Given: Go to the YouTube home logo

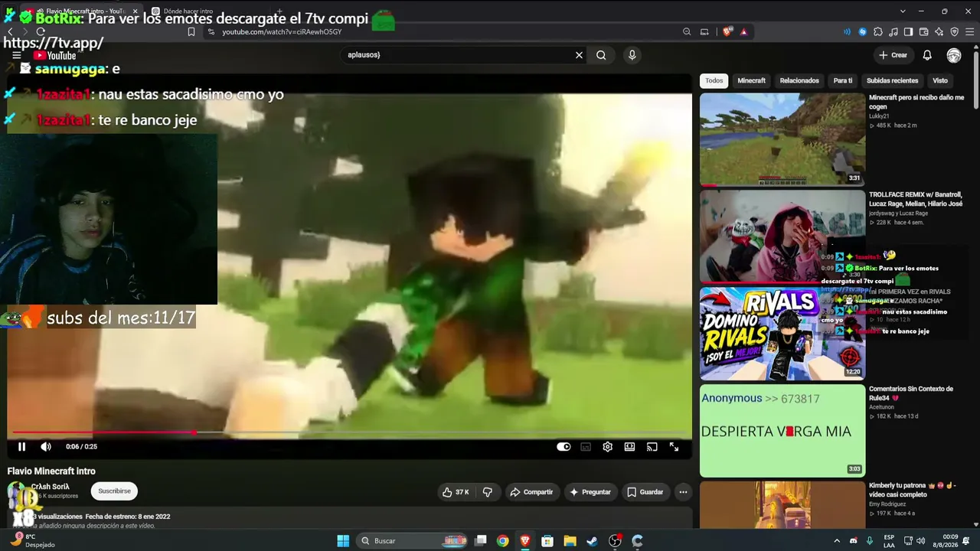Looking at the screenshot, I should point(55,55).
